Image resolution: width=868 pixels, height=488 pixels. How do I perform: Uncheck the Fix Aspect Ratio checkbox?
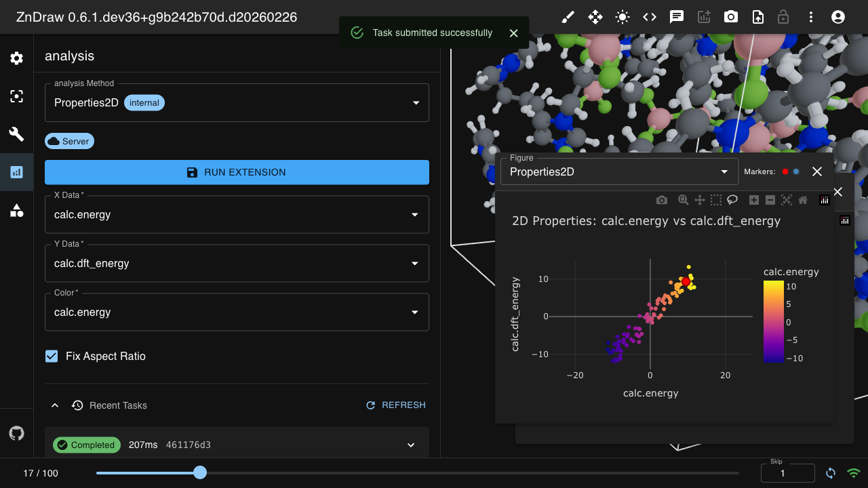point(52,356)
